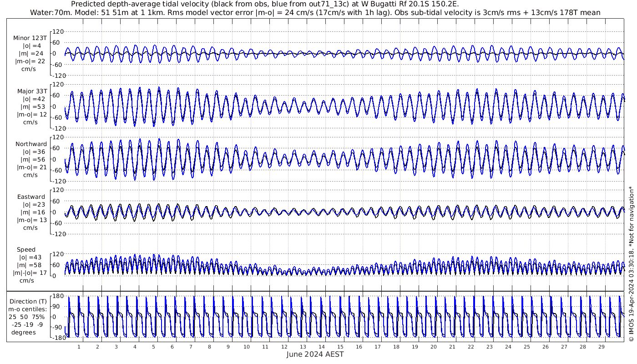This screenshot has height=364, width=637.
Task: Click day '29' on the date axis
Action: pos(601,347)
